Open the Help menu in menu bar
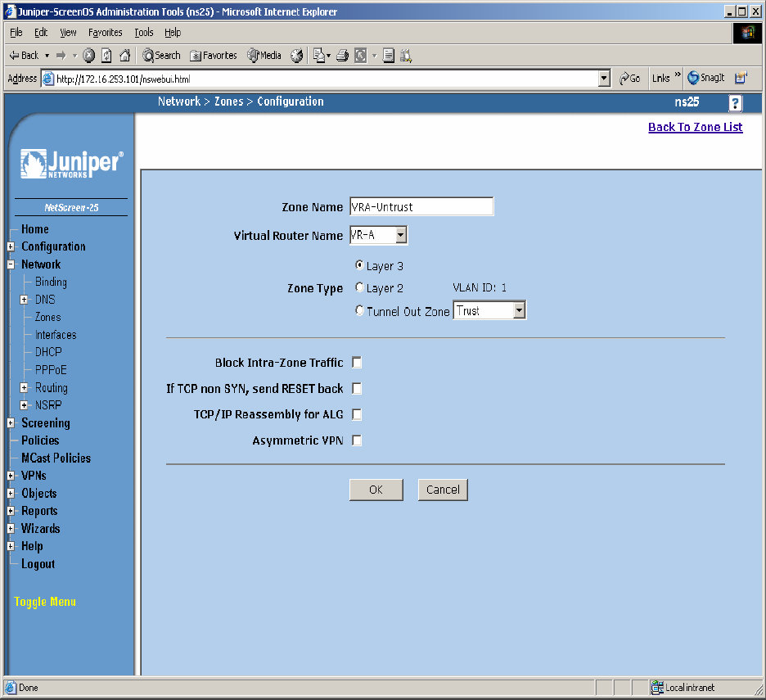The image size is (766, 700). point(173,32)
